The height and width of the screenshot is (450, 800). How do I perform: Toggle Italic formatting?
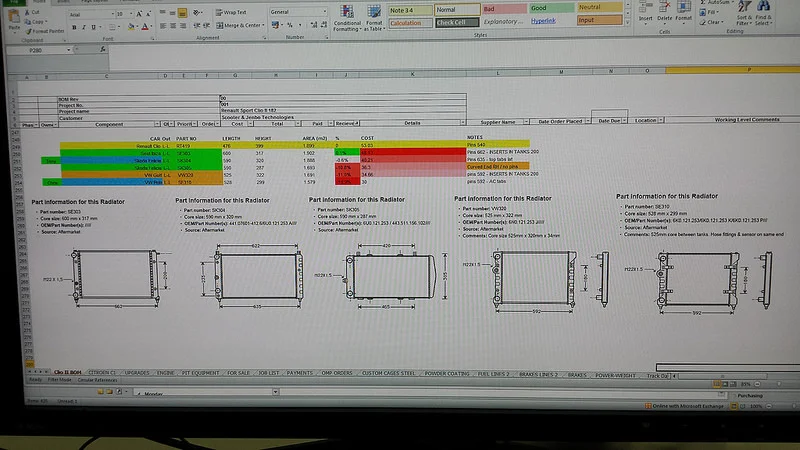[x=84, y=27]
